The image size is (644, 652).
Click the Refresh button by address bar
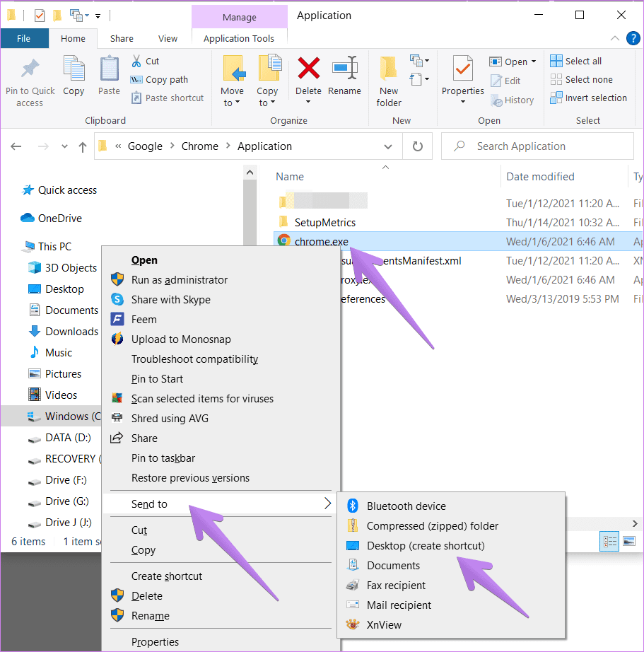coord(417,146)
